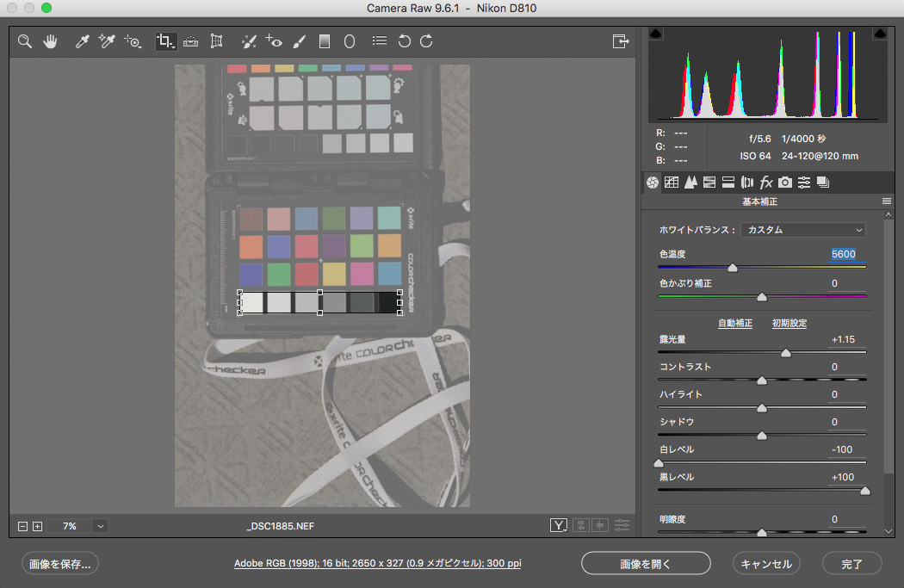Select the Crop tool

point(165,41)
